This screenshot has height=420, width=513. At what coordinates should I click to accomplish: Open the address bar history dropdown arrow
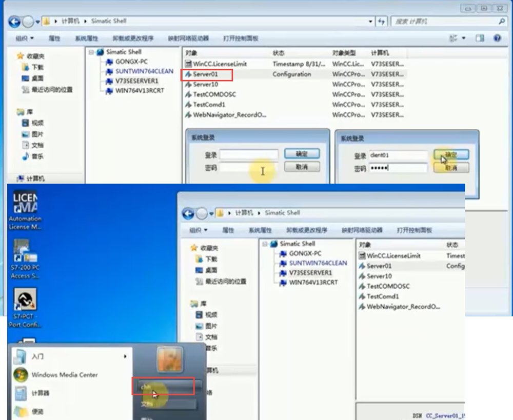(x=371, y=22)
